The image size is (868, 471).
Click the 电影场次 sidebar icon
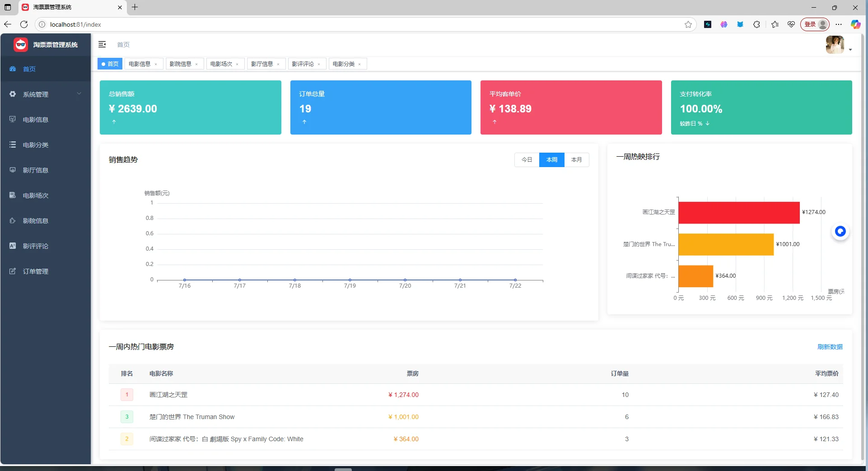pos(13,195)
